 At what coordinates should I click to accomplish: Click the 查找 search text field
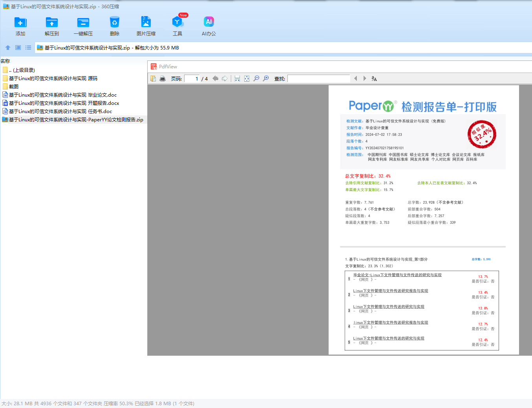[x=319, y=79]
